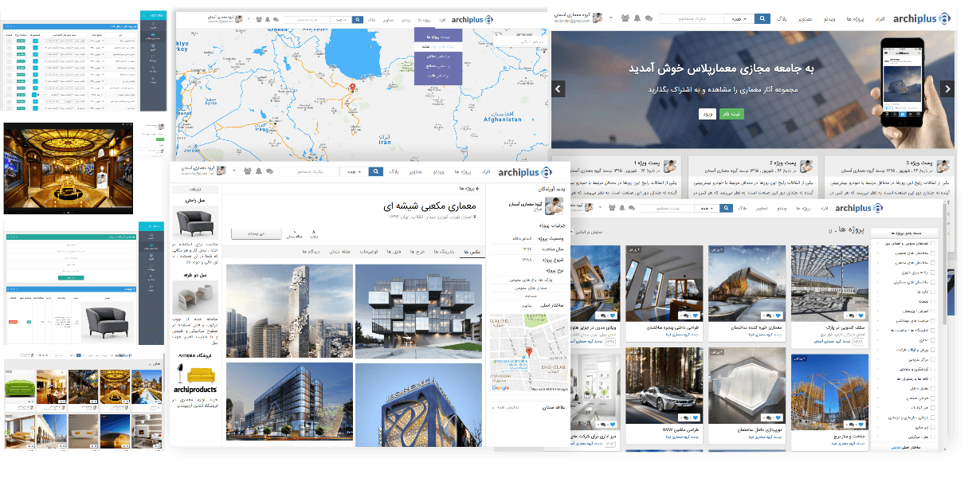Open the دیدگاه ها tab on the project page

pyautogui.click(x=310, y=252)
